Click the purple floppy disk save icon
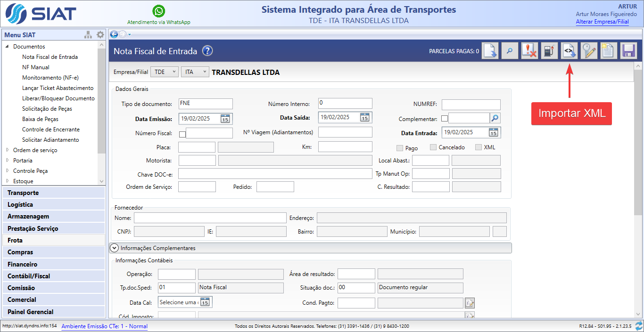 click(x=628, y=51)
